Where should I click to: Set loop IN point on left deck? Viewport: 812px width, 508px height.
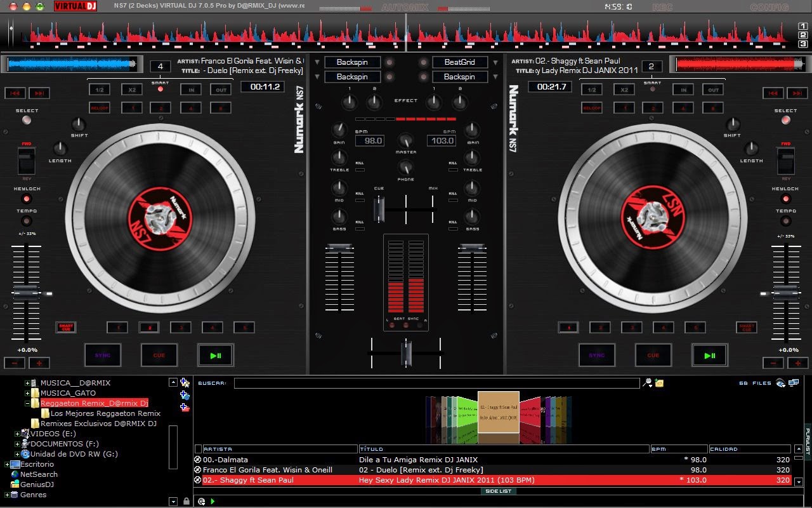(x=191, y=90)
